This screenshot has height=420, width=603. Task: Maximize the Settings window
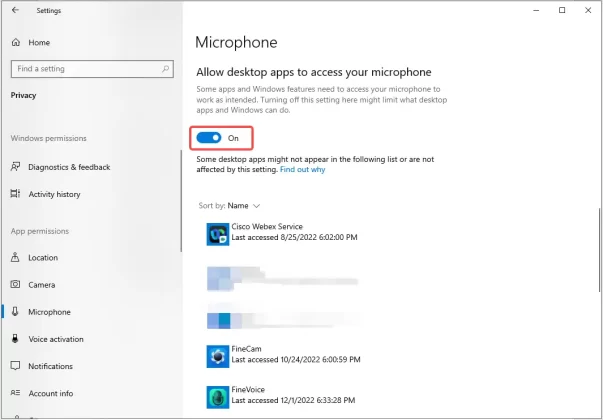point(562,10)
